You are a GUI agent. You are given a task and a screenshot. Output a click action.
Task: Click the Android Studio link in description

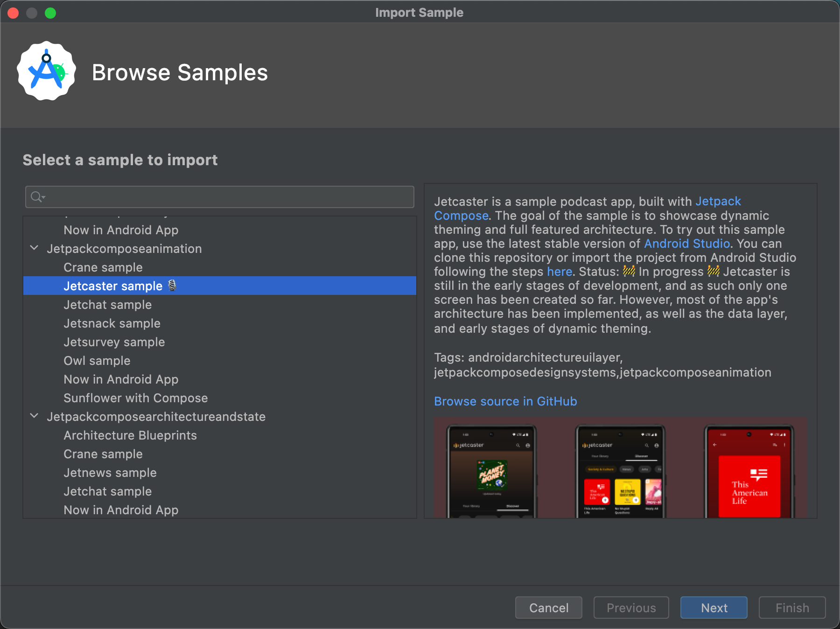pyautogui.click(x=686, y=243)
